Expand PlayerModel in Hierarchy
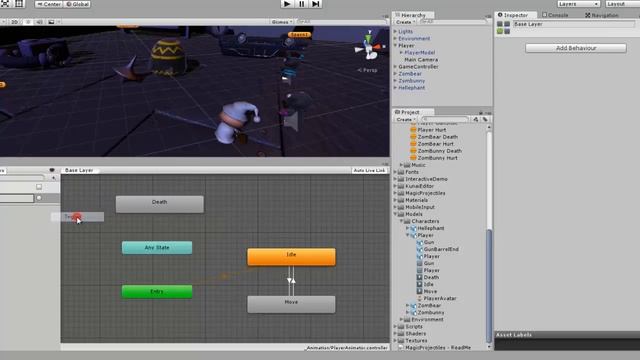The image size is (640, 360). point(401,52)
